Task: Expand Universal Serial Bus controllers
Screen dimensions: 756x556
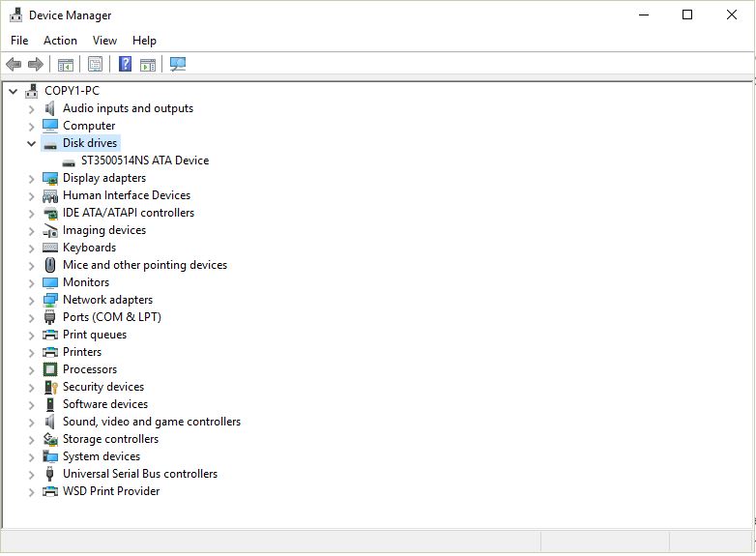Action: (31, 475)
